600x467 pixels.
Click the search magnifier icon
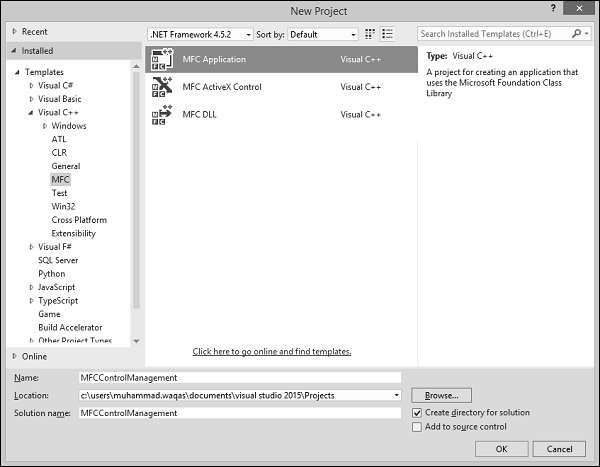pyautogui.click(x=576, y=34)
